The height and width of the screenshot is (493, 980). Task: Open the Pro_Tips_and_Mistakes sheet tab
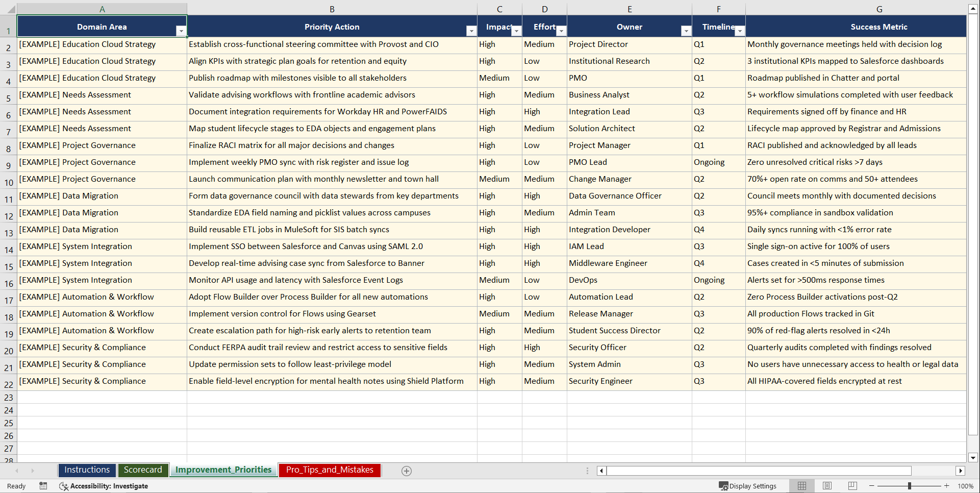[x=329, y=470]
